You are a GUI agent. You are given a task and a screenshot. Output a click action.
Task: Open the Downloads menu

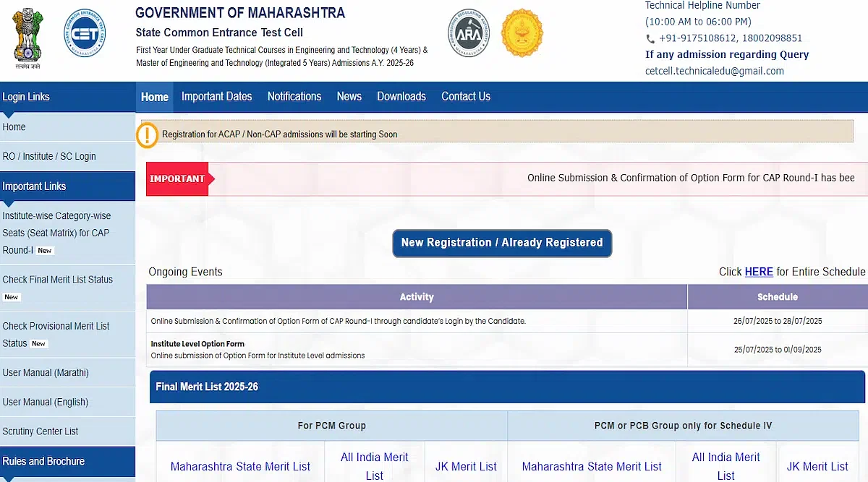[x=401, y=96]
